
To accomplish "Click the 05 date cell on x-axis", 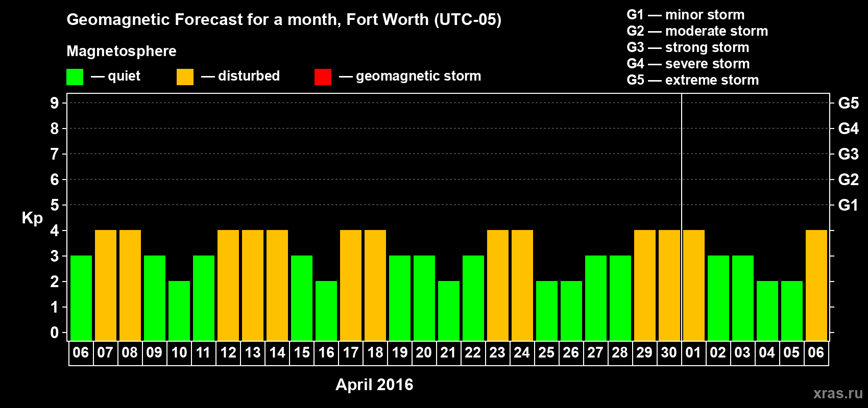I will click(791, 353).
